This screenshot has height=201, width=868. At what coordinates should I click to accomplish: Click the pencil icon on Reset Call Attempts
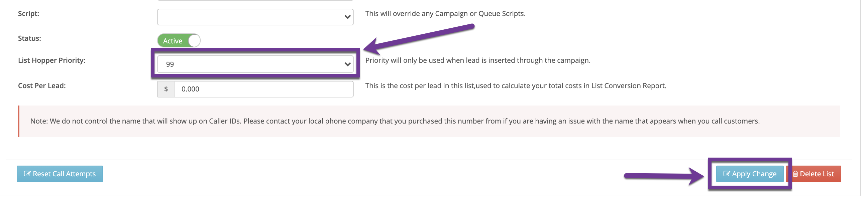click(27, 174)
